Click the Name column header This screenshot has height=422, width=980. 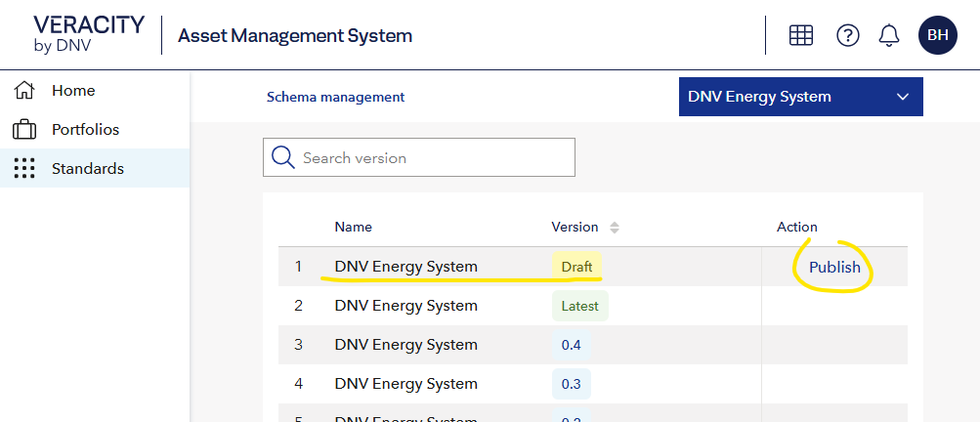point(353,227)
